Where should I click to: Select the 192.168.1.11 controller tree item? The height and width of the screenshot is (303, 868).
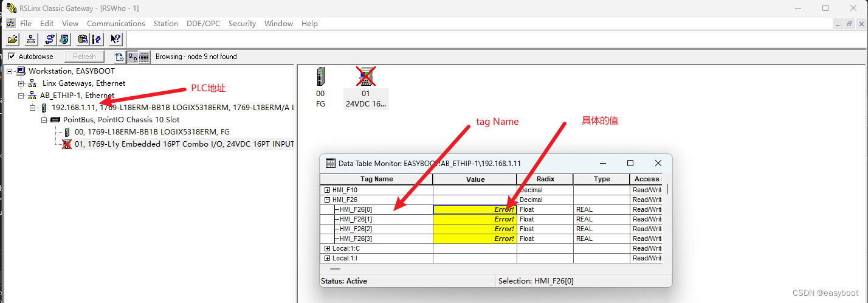pyautogui.click(x=173, y=108)
